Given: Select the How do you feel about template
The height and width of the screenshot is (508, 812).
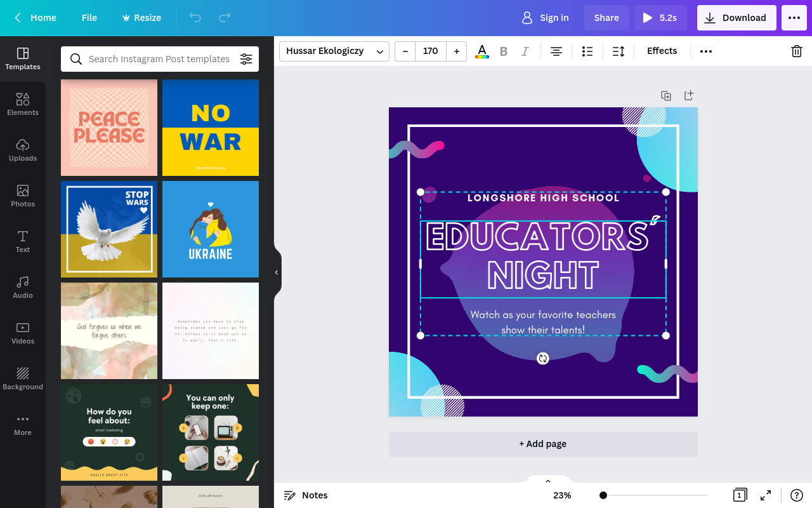Looking at the screenshot, I should pyautogui.click(x=109, y=432).
